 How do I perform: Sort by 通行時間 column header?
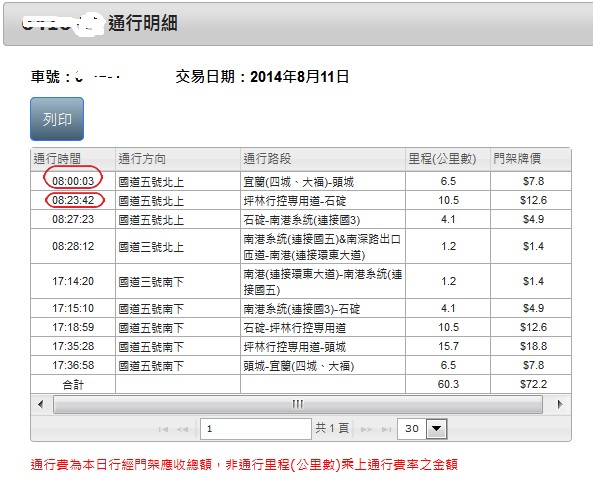pos(73,159)
